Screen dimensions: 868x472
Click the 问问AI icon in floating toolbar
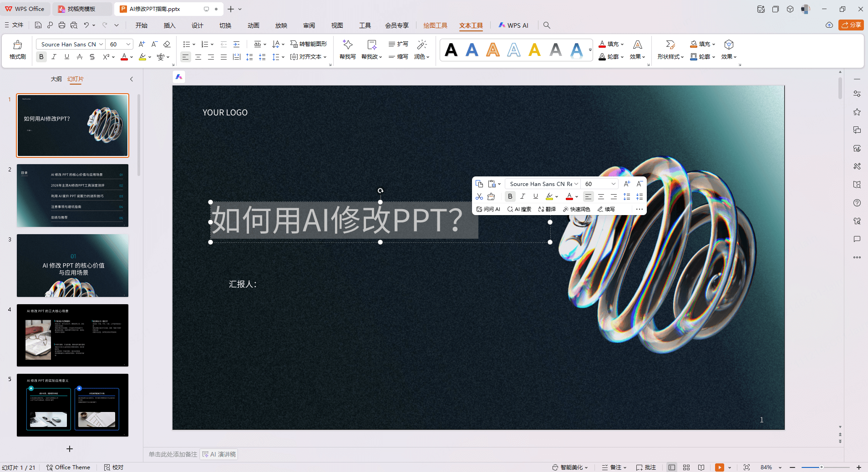click(488, 209)
